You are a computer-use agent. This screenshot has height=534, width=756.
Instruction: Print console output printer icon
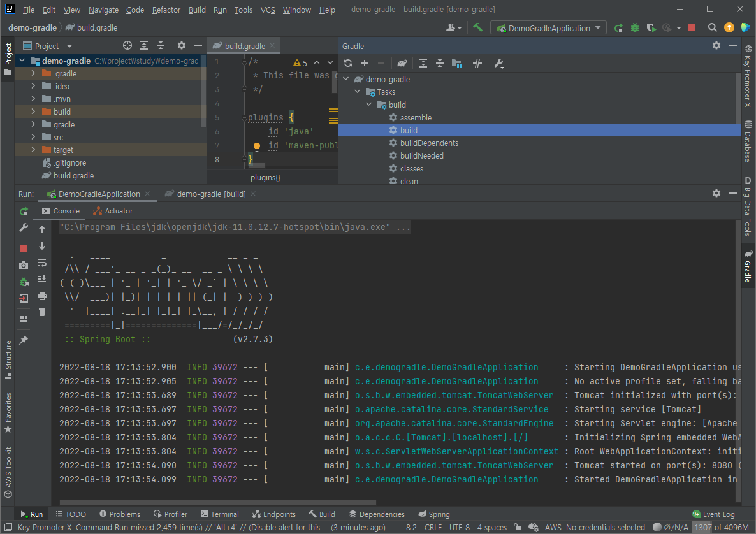(42, 296)
